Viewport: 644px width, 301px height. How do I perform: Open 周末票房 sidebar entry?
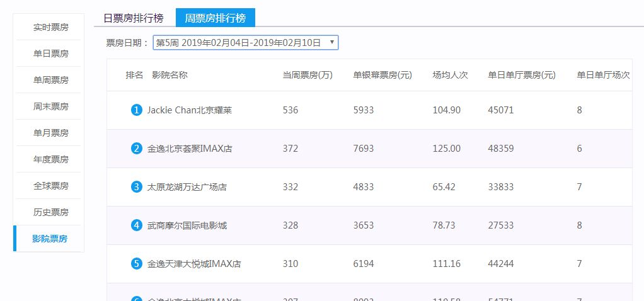50,107
